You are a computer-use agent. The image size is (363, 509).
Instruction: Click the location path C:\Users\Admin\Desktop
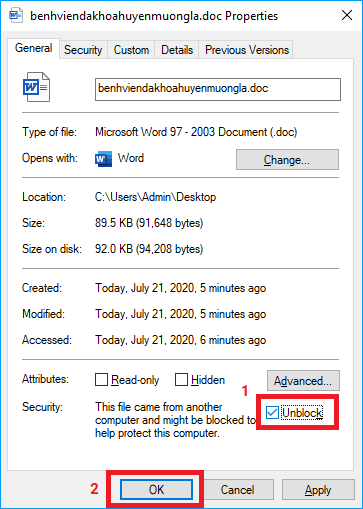pyautogui.click(x=155, y=197)
